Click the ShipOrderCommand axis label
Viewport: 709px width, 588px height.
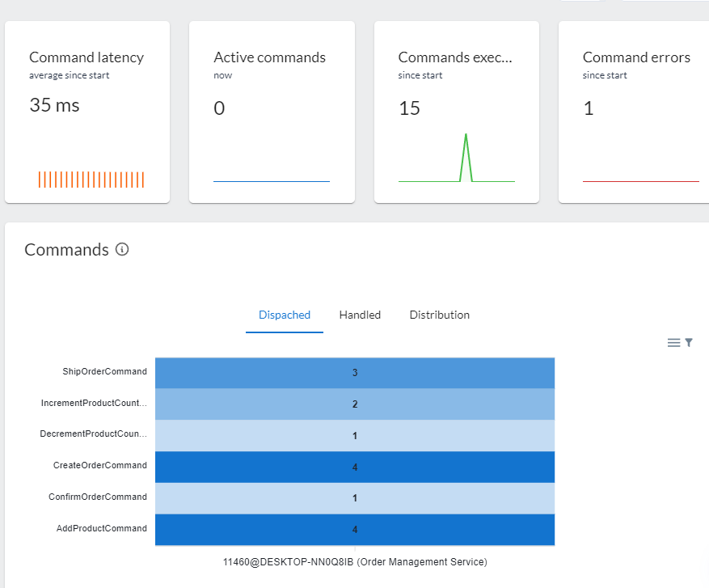coord(104,371)
